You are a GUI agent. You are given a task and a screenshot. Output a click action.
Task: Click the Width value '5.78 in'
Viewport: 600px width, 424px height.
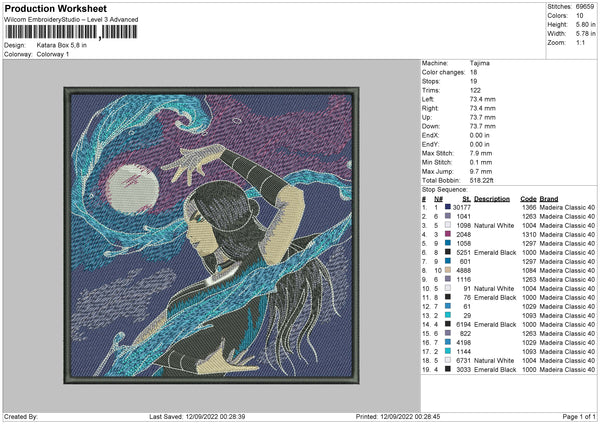pyautogui.click(x=585, y=34)
